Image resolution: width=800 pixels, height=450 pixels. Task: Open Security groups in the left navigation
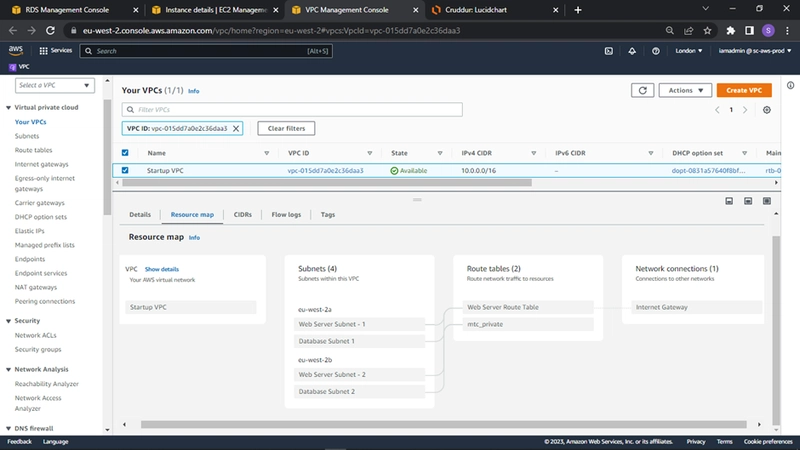pyautogui.click(x=38, y=349)
